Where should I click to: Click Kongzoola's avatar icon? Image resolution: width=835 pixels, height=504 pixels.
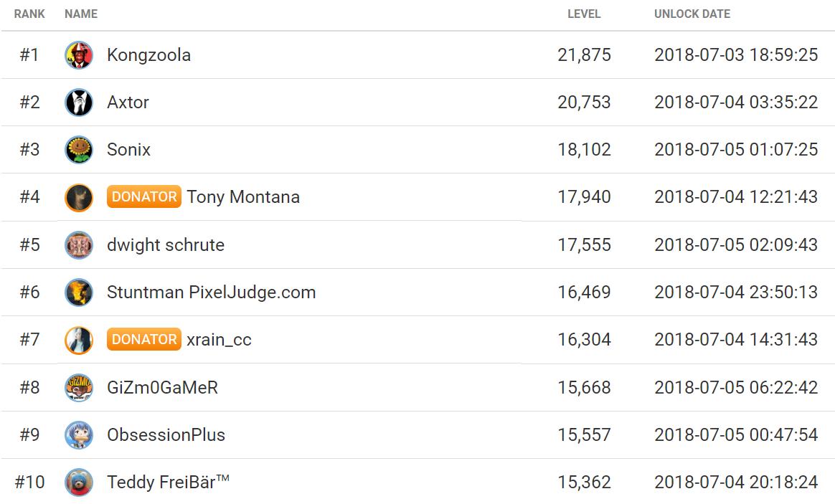79,55
